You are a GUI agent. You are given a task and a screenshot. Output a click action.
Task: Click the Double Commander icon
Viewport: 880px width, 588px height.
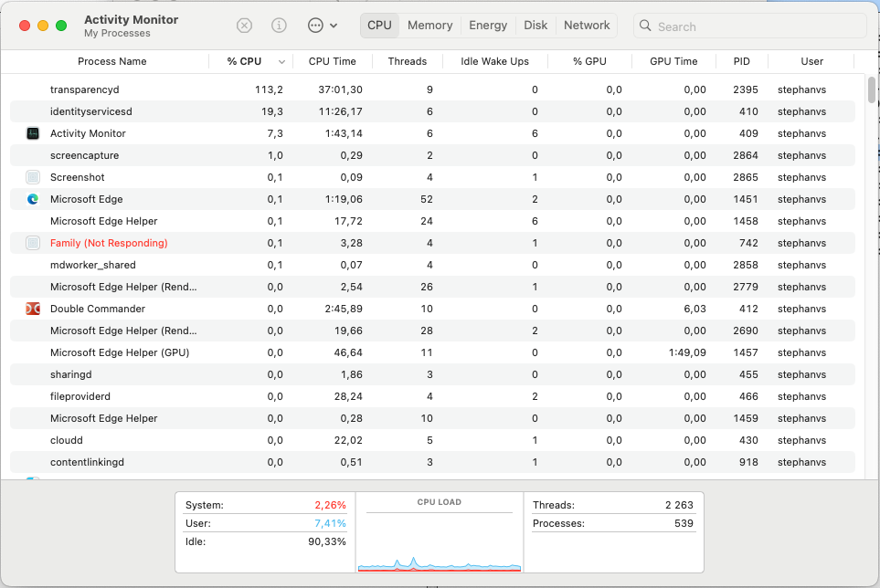tap(33, 309)
